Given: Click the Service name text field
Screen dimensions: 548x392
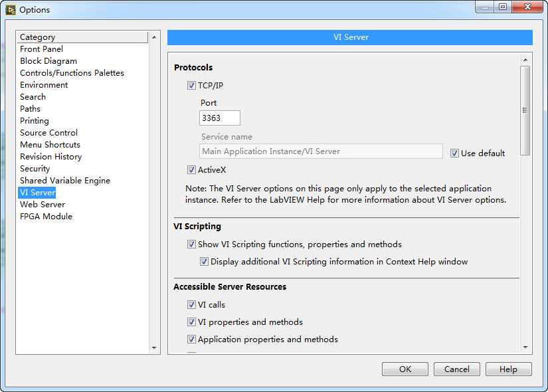Looking at the screenshot, I should pos(321,151).
